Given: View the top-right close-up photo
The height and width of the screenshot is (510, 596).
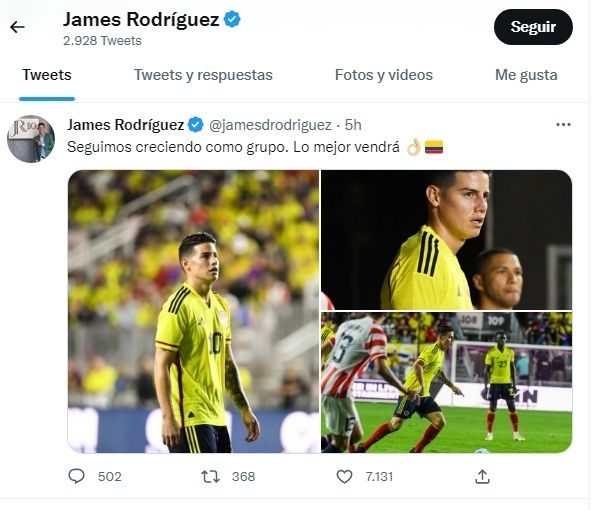Looking at the screenshot, I should click(446, 240).
